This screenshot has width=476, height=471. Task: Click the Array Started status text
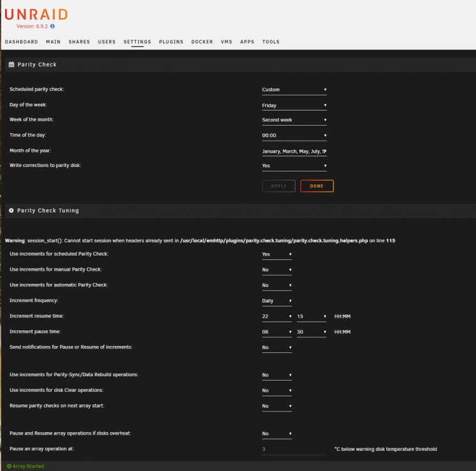point(28,466)
